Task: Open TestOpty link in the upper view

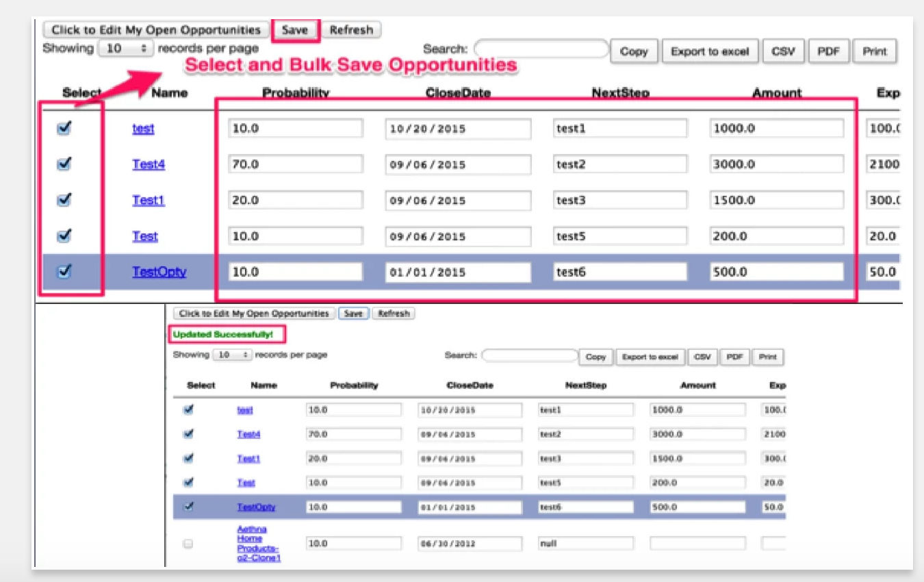Action: [x=159, y=272]
